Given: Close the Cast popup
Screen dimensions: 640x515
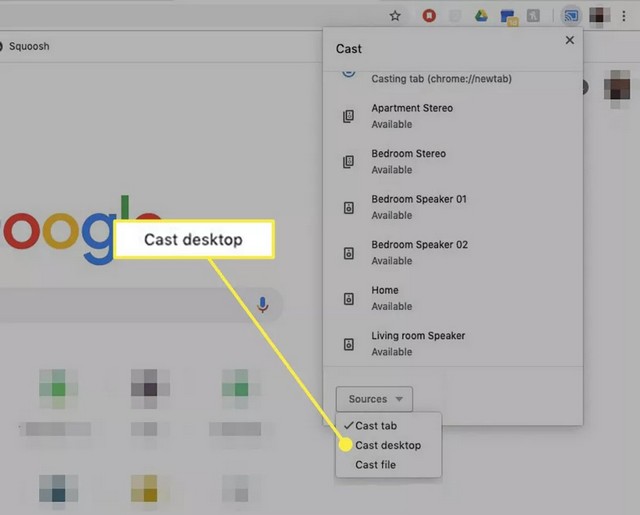Looking at the screenshot, I should click(x=570, y=41).
